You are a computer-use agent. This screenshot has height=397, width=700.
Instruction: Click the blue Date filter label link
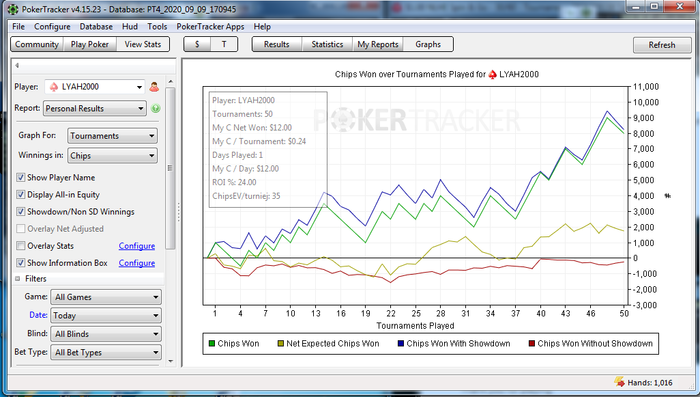point(38,315)
